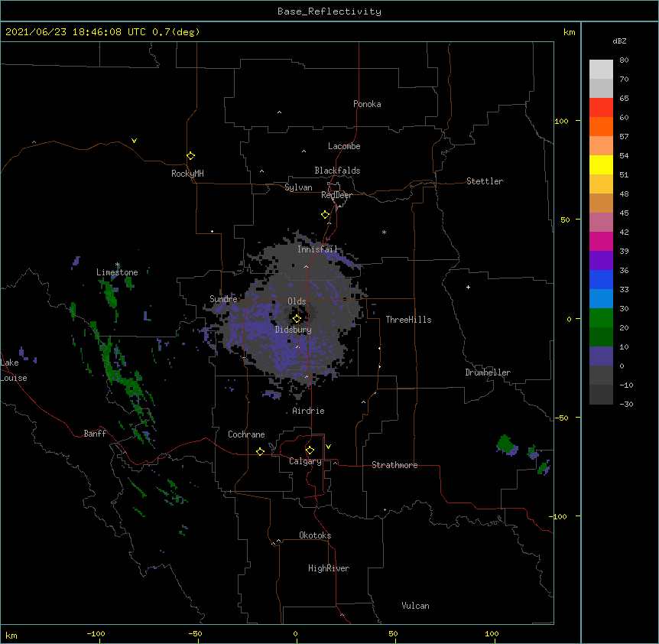Screen dimensions: 659x644
Task: Pick the dusty pink swatch between 45 and 42
Action: [x=601, y=223]
